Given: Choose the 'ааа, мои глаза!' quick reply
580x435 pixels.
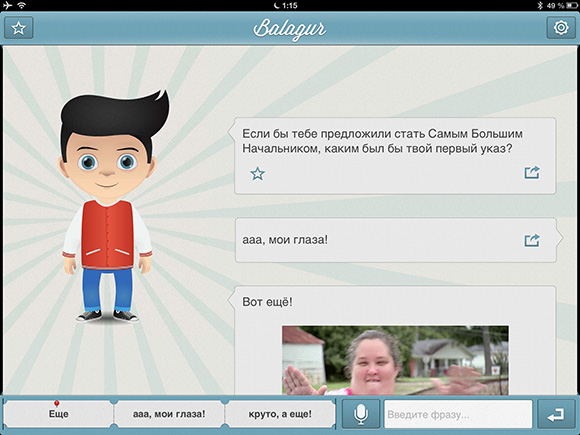Looking at the screenshot, I should (x=169, y=414).
